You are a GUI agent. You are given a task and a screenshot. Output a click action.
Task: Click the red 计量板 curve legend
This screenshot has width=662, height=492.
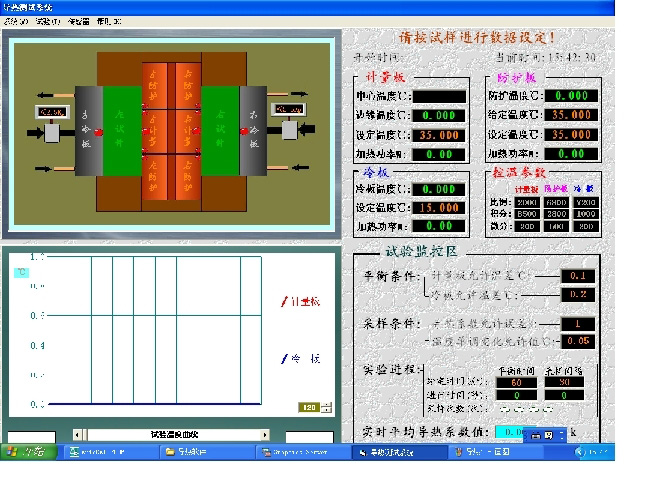pos(300,301)
